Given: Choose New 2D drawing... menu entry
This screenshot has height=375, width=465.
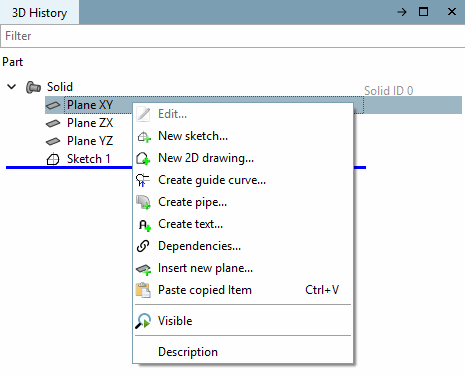Looking at the screenshot, I should tap(243, 158).
